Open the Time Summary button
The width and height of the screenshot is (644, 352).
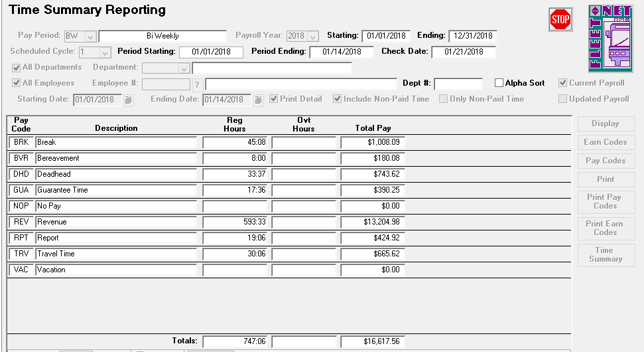click(605, 255)
